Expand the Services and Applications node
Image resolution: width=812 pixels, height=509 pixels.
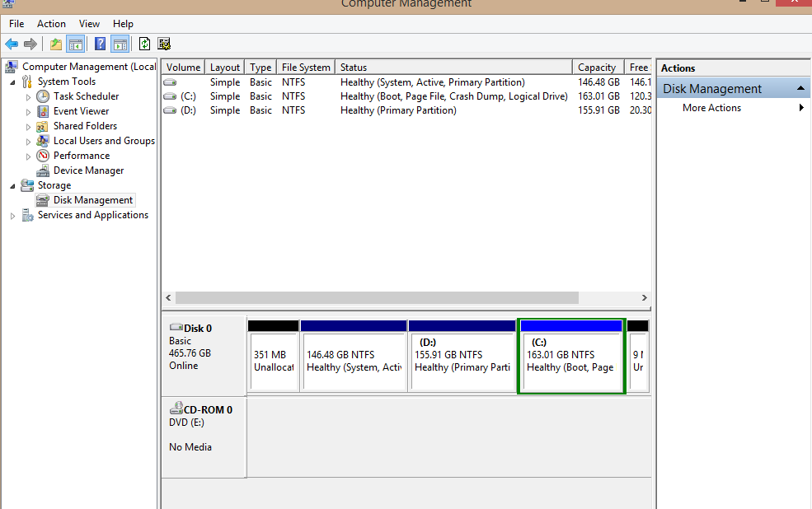pos(12,216)
